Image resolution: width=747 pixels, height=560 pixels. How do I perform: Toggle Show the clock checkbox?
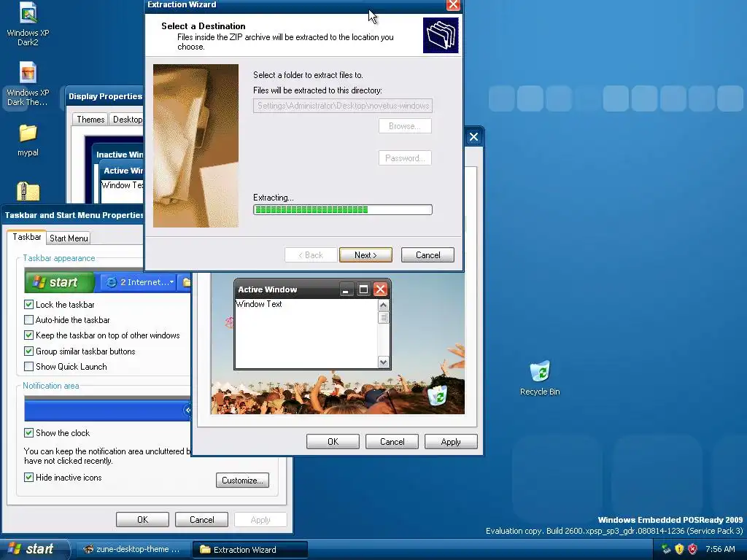[x=28, y=433]
